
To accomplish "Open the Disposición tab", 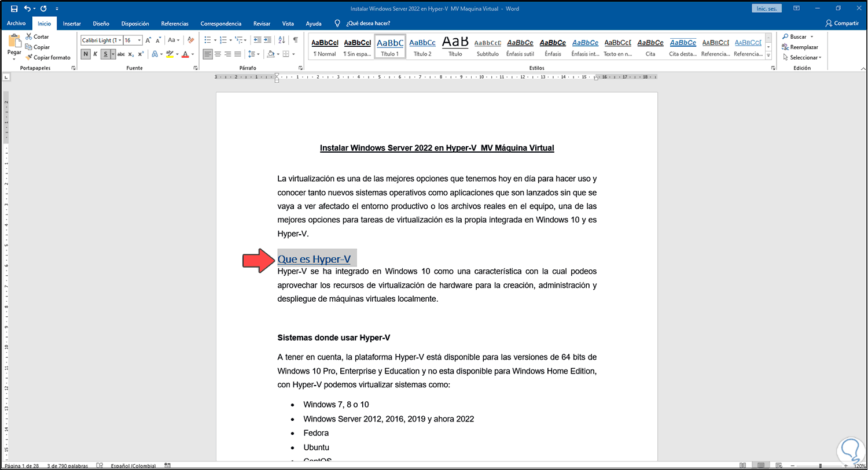I will tap(135, 23).
